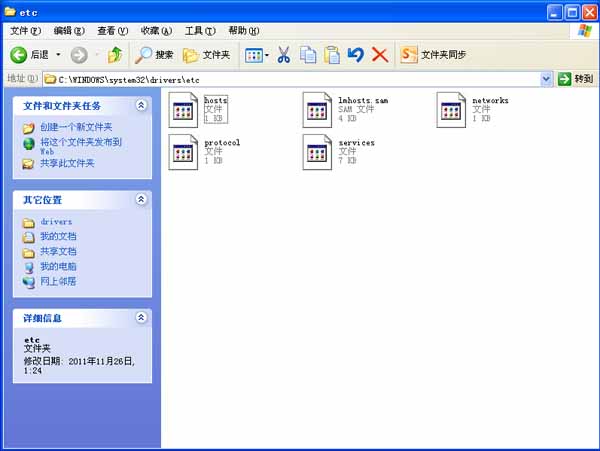Expand the address bar dropdown arrow
Image resolution: width=600 pixels, height=451 pixels.
[x=546, y=80]
